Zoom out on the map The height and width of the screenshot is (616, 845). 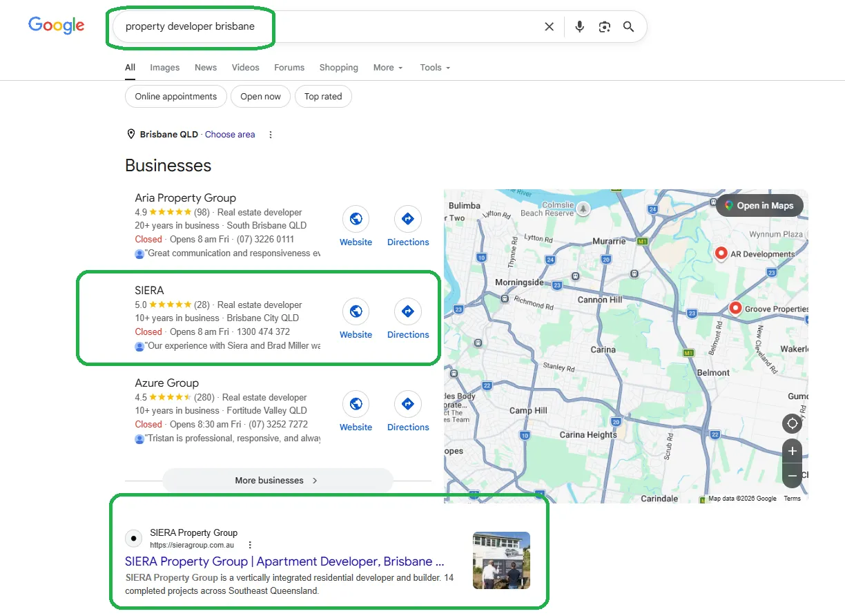793,476
